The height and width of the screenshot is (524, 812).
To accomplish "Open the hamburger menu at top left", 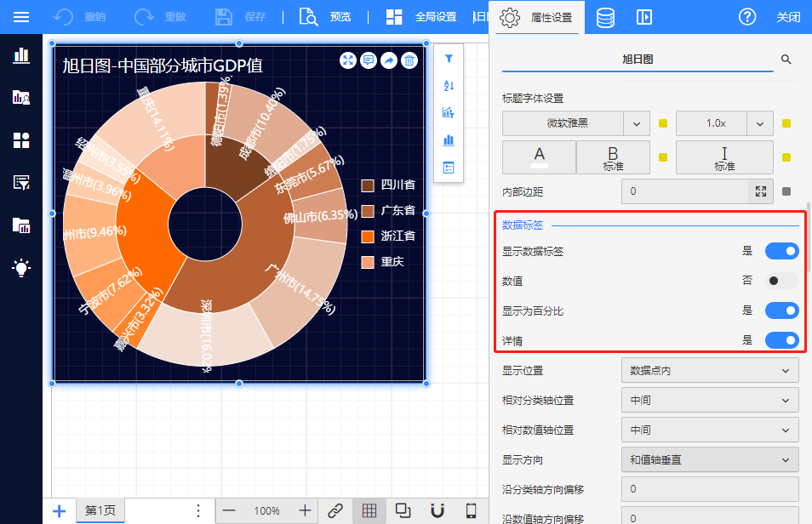I will (x=21, y=17).
